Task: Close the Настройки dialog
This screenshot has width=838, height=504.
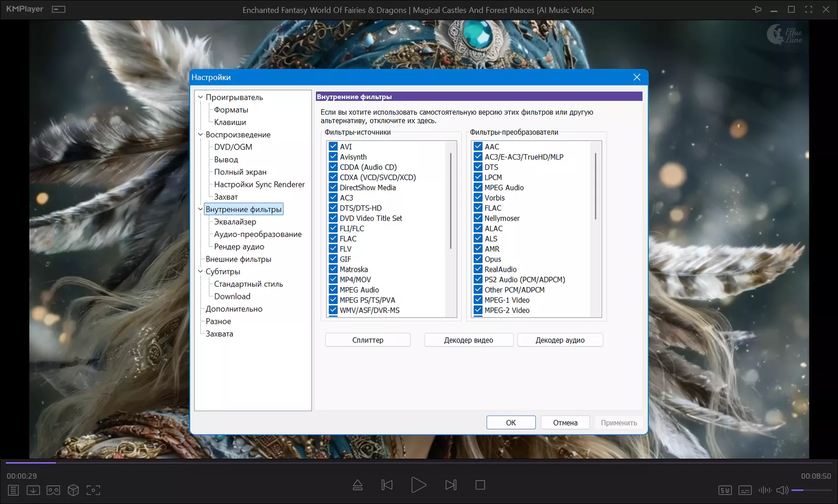Action: click(x=637, y=77)
